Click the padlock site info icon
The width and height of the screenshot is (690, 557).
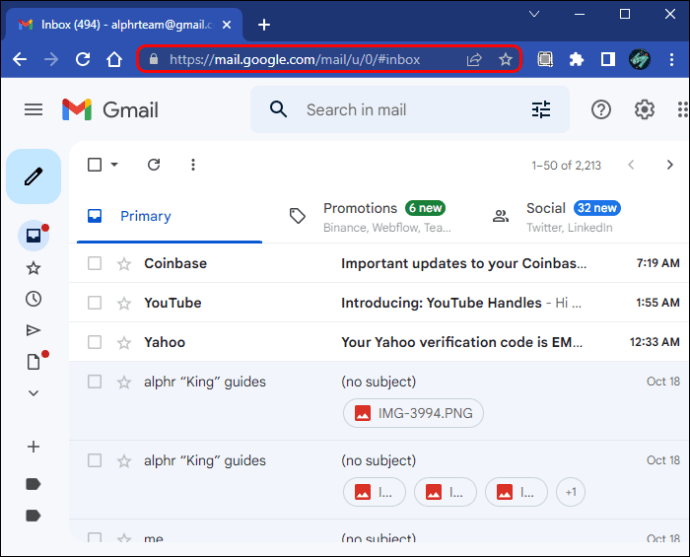point(154,59)
